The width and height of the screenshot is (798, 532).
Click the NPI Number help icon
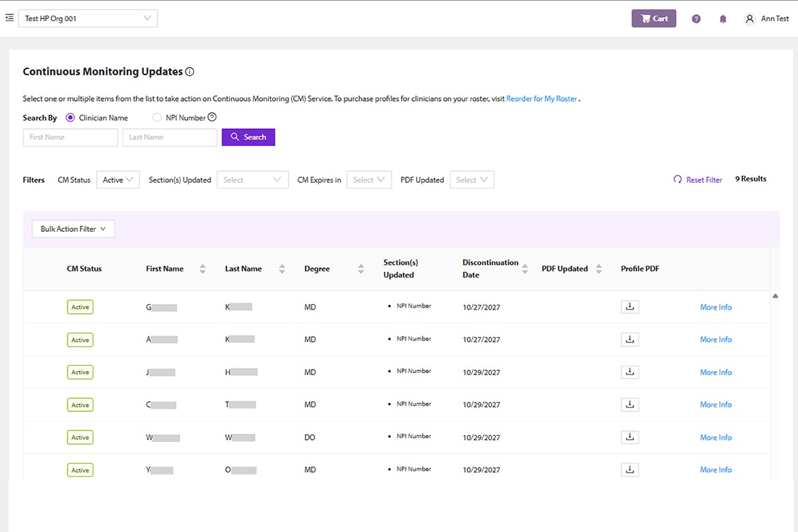click(x=212, y=117)
